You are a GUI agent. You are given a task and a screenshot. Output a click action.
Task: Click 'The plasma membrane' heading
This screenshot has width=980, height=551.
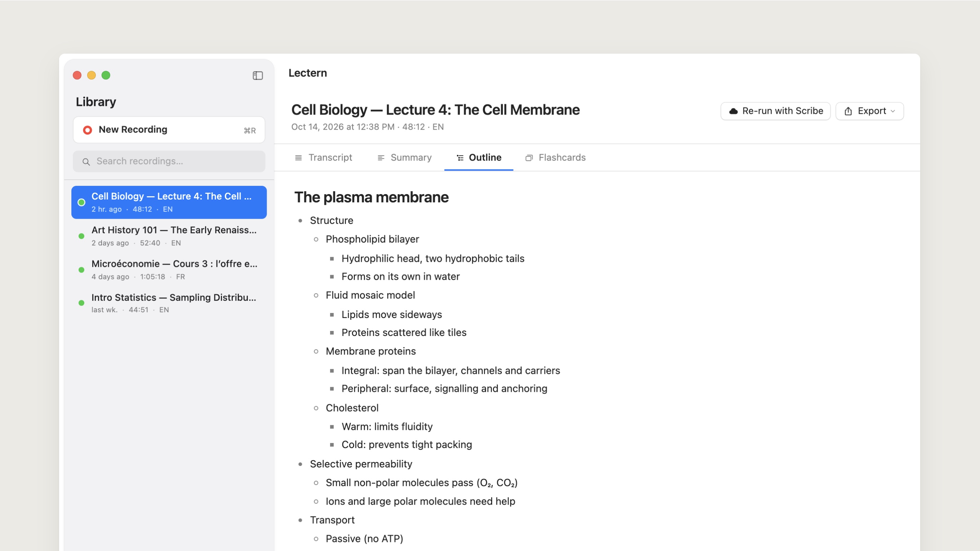click(x=371, y=197)
